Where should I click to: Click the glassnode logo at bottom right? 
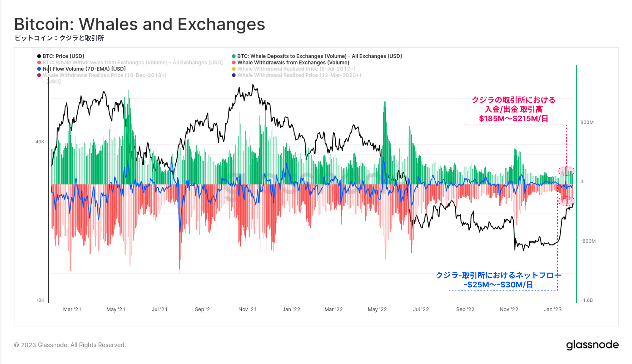pos(592,345)
